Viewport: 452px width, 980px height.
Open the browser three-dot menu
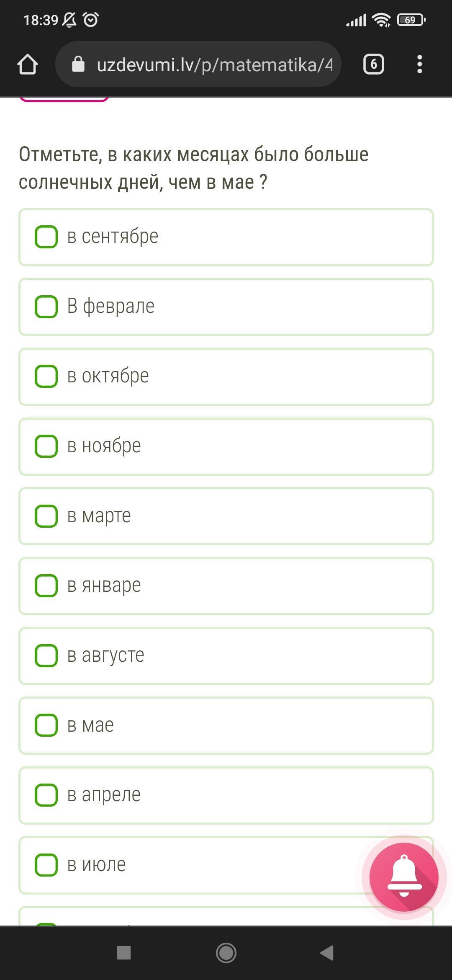click(x=419, y=64)
